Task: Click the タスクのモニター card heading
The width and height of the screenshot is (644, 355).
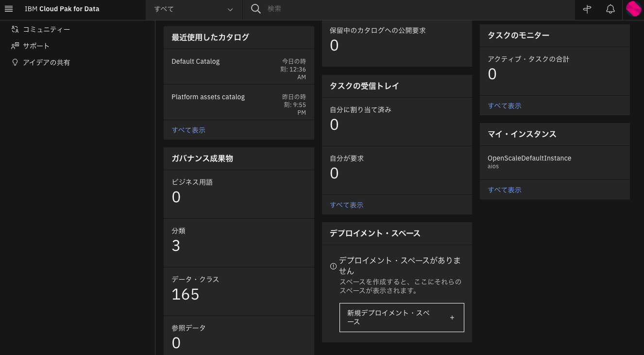Action: pos(519,35)
